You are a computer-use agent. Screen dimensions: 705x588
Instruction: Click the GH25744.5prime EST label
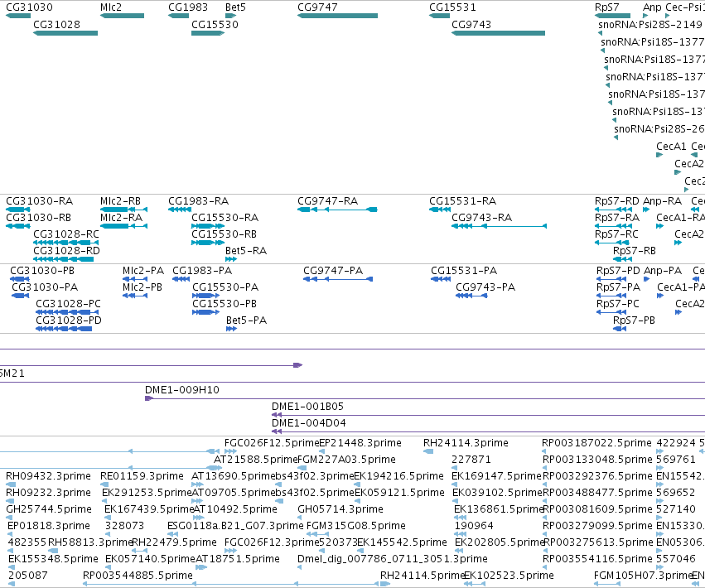(49, 509)
